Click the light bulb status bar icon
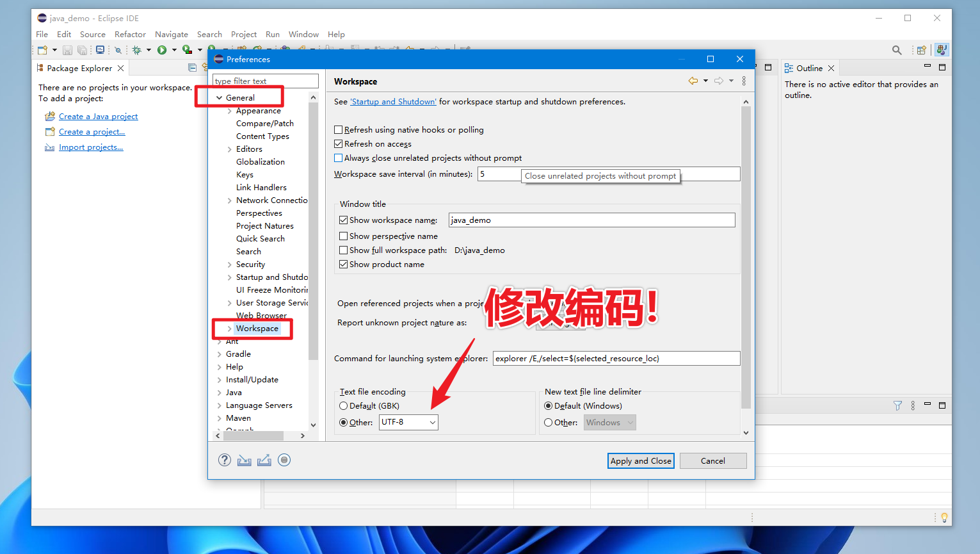 (x=944, y=517)
